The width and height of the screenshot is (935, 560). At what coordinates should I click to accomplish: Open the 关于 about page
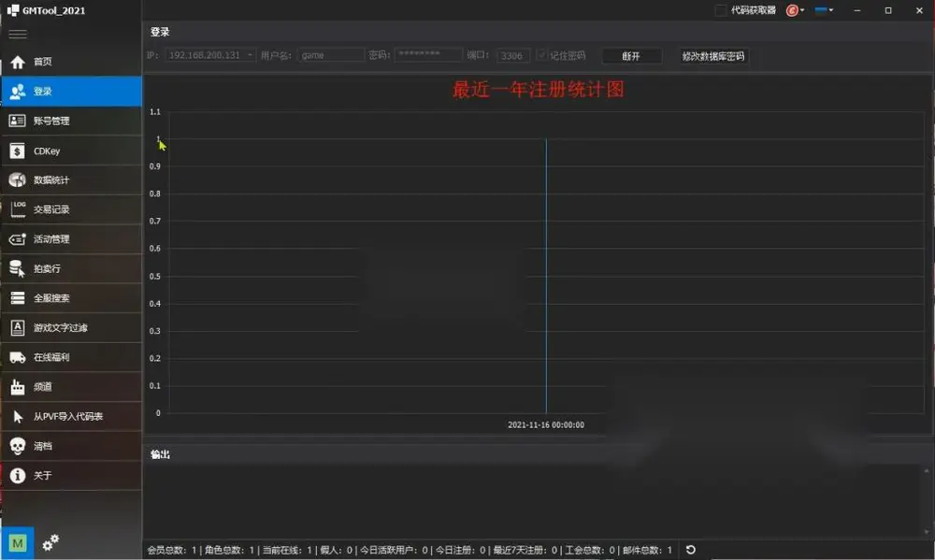(71, 475)
